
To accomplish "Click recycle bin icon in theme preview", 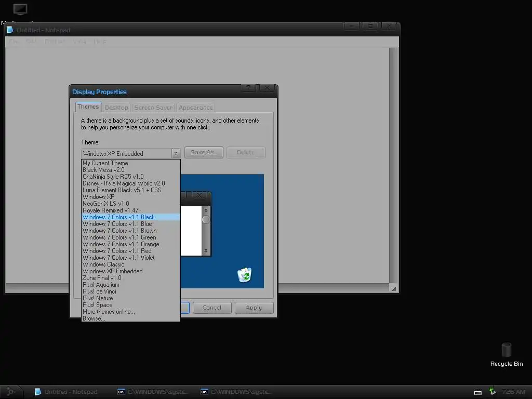I will [x=244, y=275].
